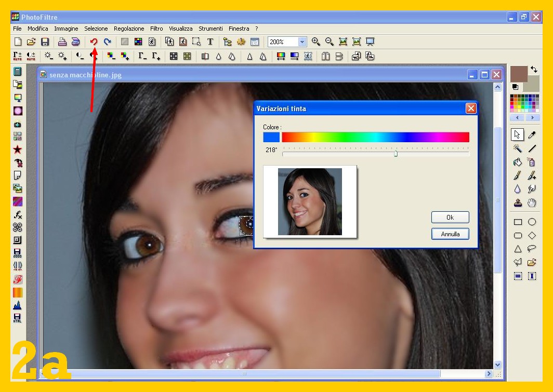Choose the Ellipse selection shape
Viewport: 553px width, 392px height.
coord(532,222)
